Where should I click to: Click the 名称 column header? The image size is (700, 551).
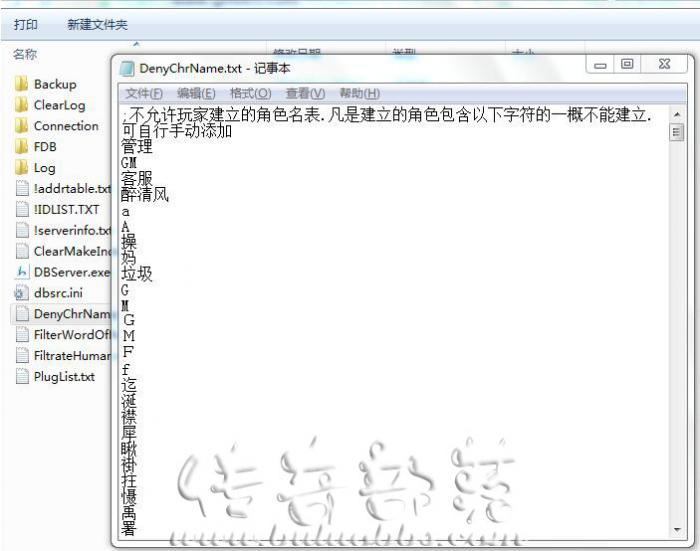tap(25, 54)
